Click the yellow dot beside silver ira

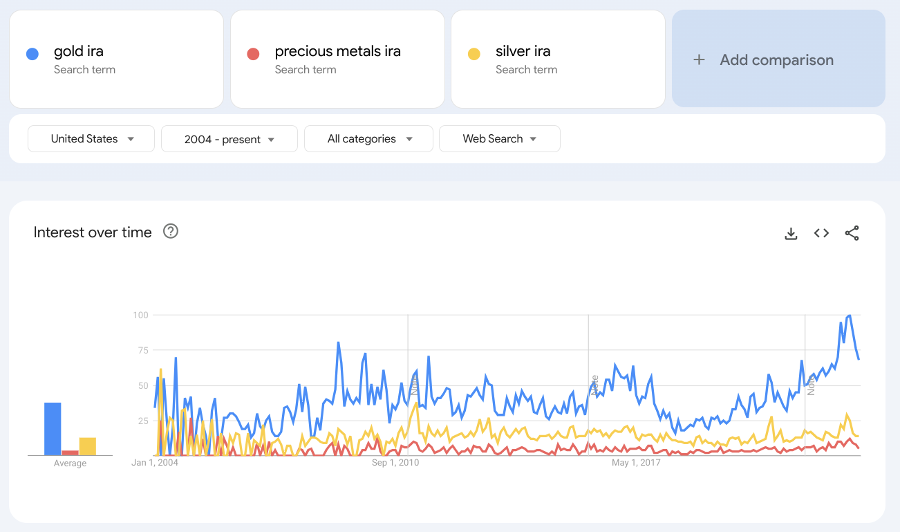(474, 54)
